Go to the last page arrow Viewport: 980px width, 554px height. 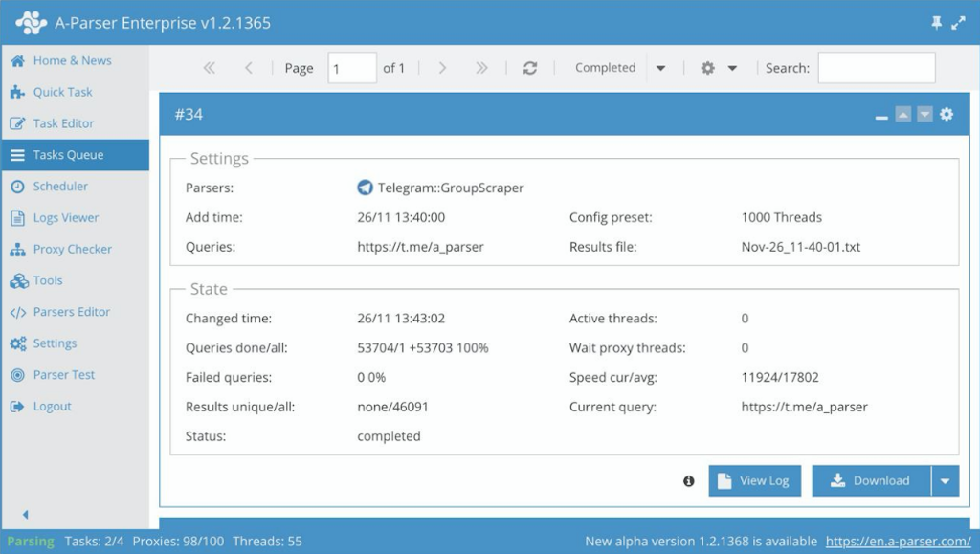481,68
